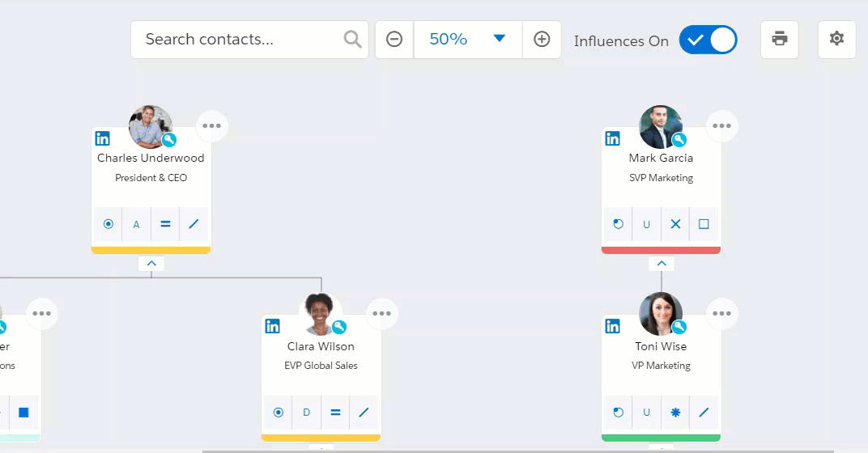Collapse reports under Mark Garcia
Screen dimensions: 868x453
[661, 264]
